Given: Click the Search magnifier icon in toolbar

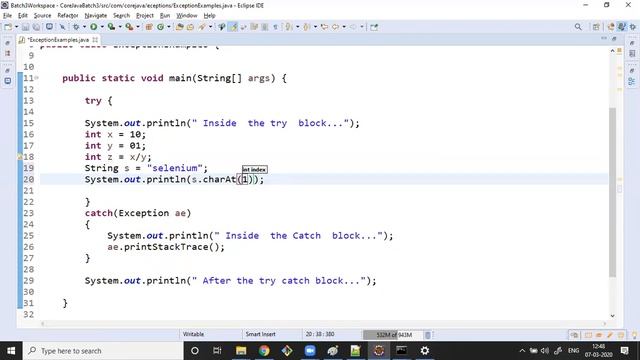Looking at the screenshot, I should [x=578, y=27].
